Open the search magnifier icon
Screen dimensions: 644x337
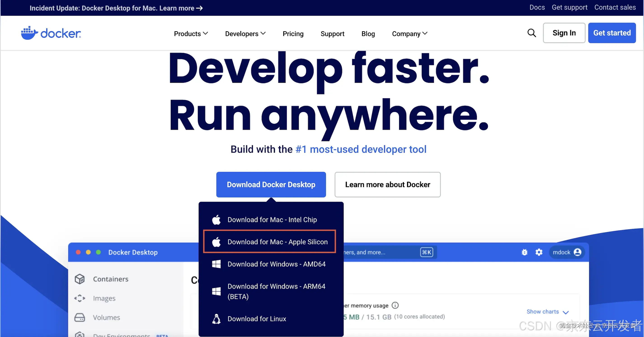pyautogui.click(x=531, y=33)
